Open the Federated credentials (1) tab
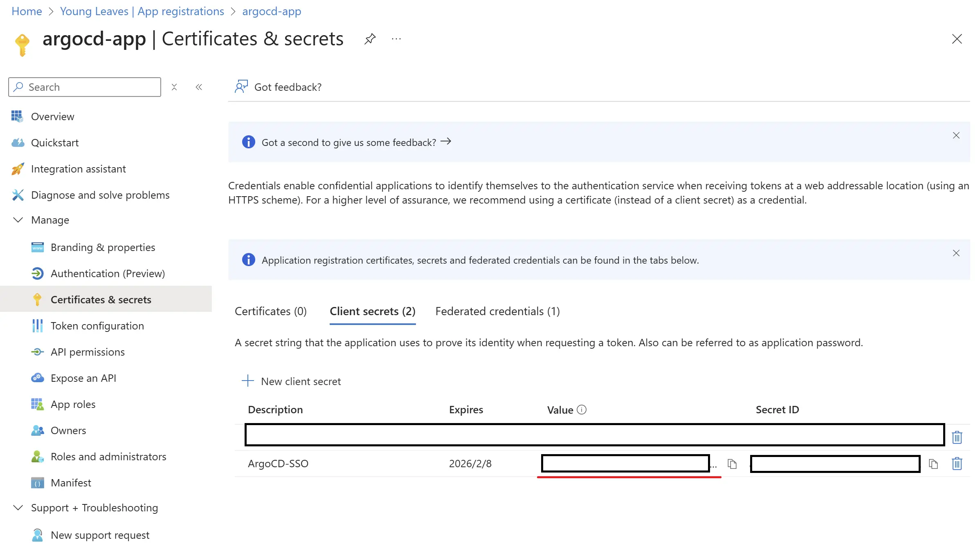The height and width of the screenshot is (560, 980). pyautogui.click(x=498, y=311)
